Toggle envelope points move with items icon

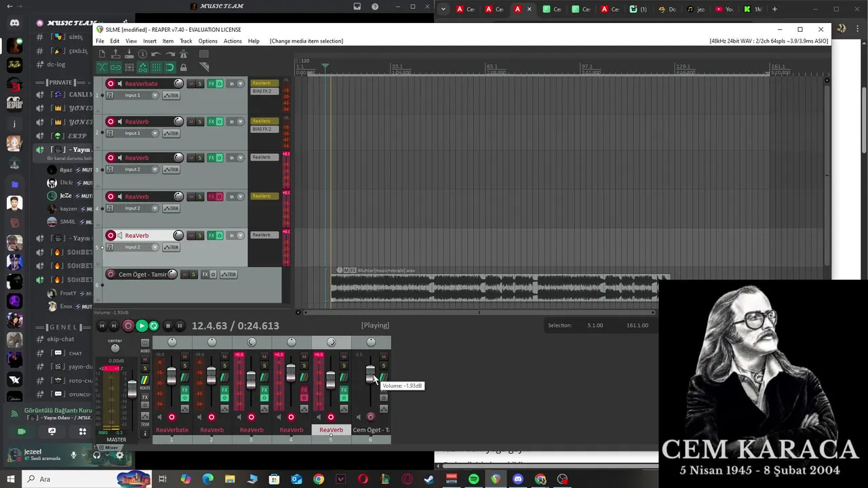click(x=142, y=67)
